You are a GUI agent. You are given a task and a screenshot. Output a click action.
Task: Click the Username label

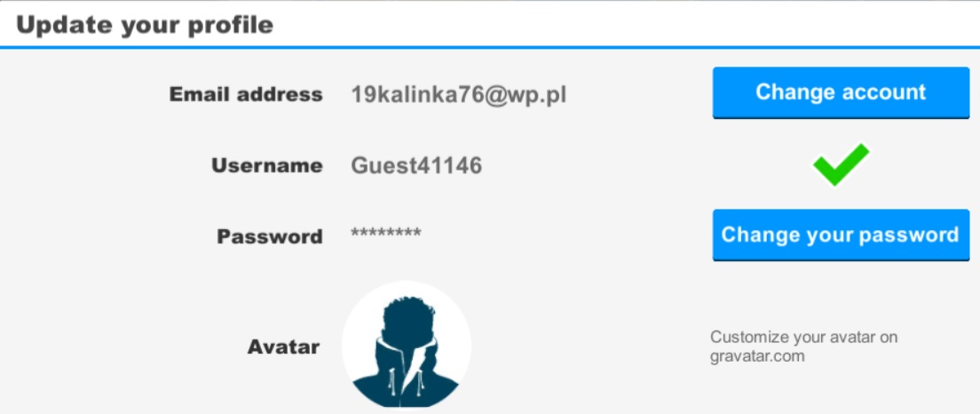(x=267, y=166)
